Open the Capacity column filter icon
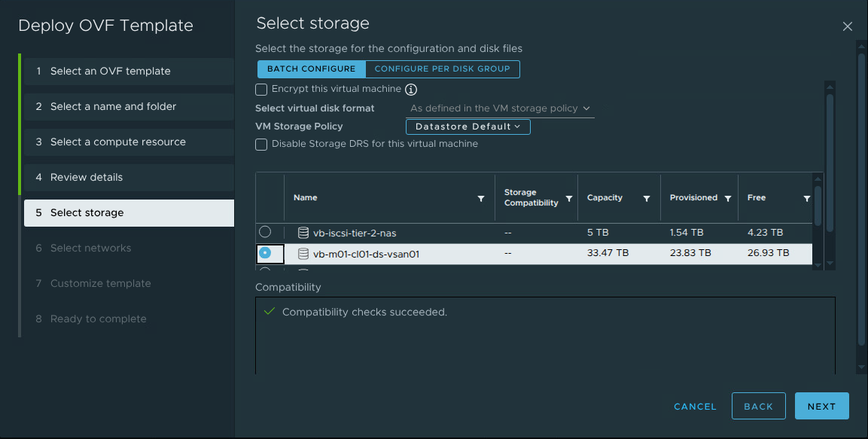 point(647,199)
